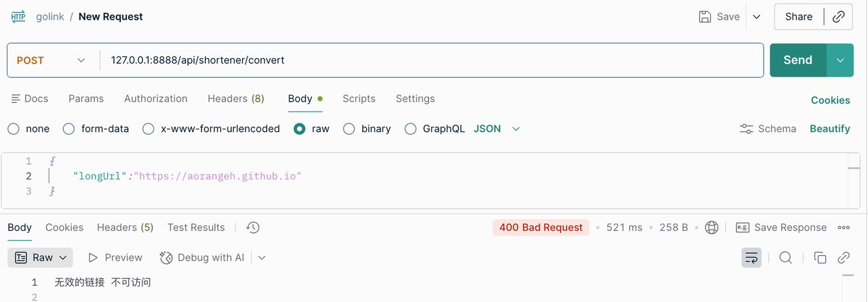
Task: Open response more options ellipsis
Action: pos(844,228)
